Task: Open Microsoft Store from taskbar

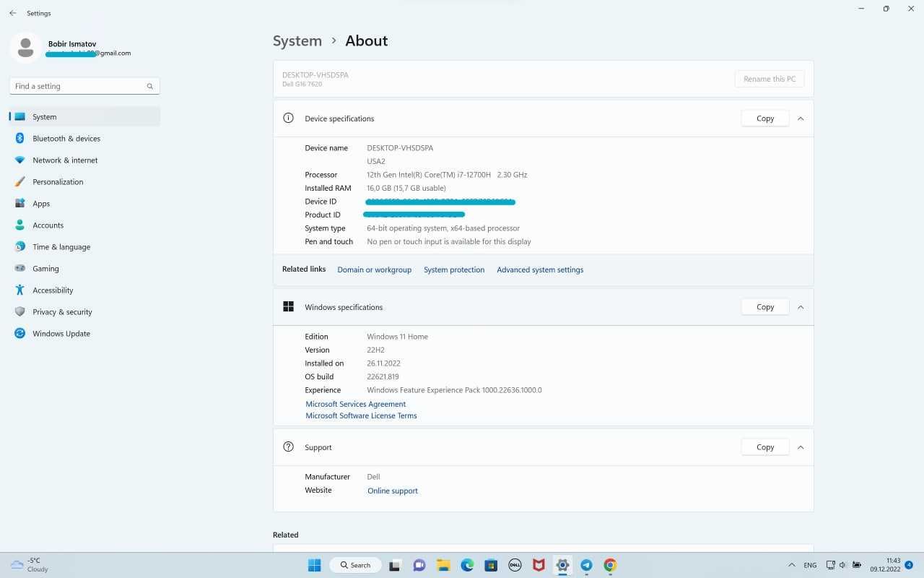Action: [x=491, y=565]
